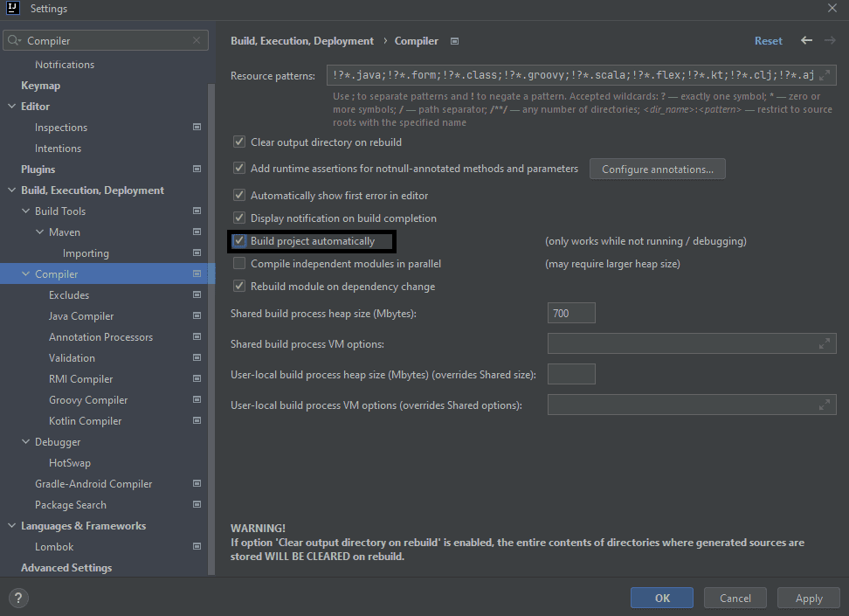This screenshot has width=849, height=616.
Task: Toggle Rebuild module on dependency change
Action: (x=239, y=286)
